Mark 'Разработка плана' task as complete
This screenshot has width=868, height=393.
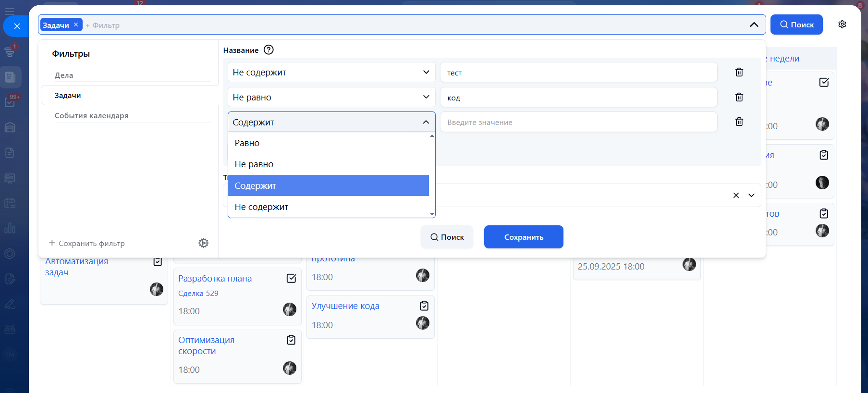[x=291, y=278]
